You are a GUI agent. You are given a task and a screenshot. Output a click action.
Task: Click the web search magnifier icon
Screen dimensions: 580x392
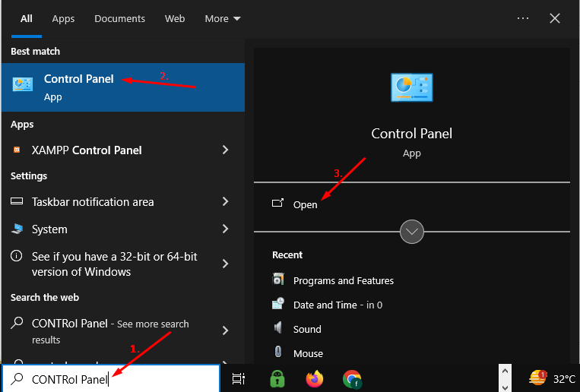(x=17, y=323)
